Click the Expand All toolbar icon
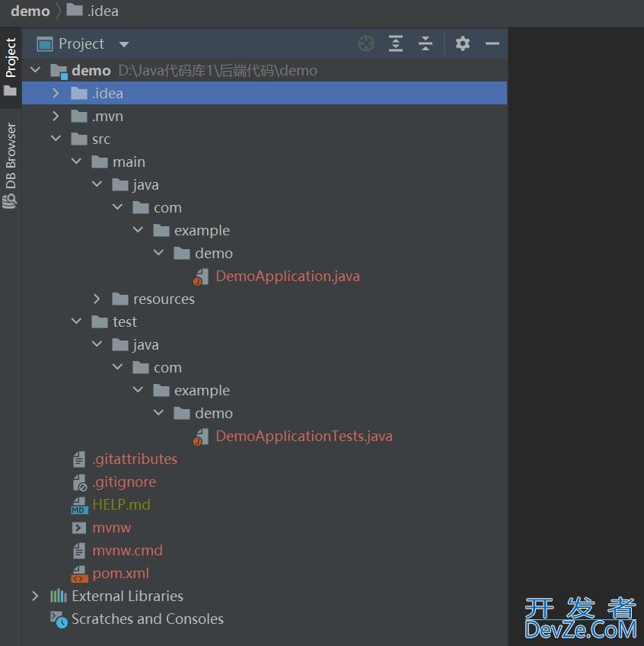644x646 pixels. click(x=396, y=43)
